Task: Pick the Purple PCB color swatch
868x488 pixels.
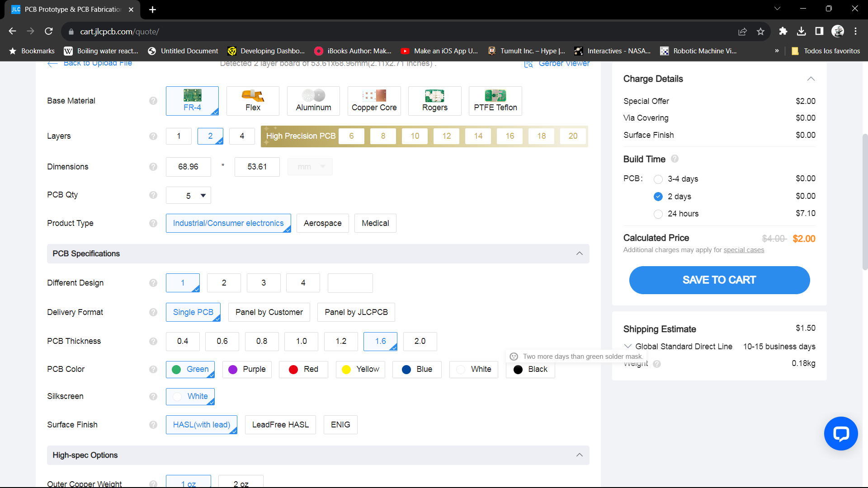Action: [247, 370]
